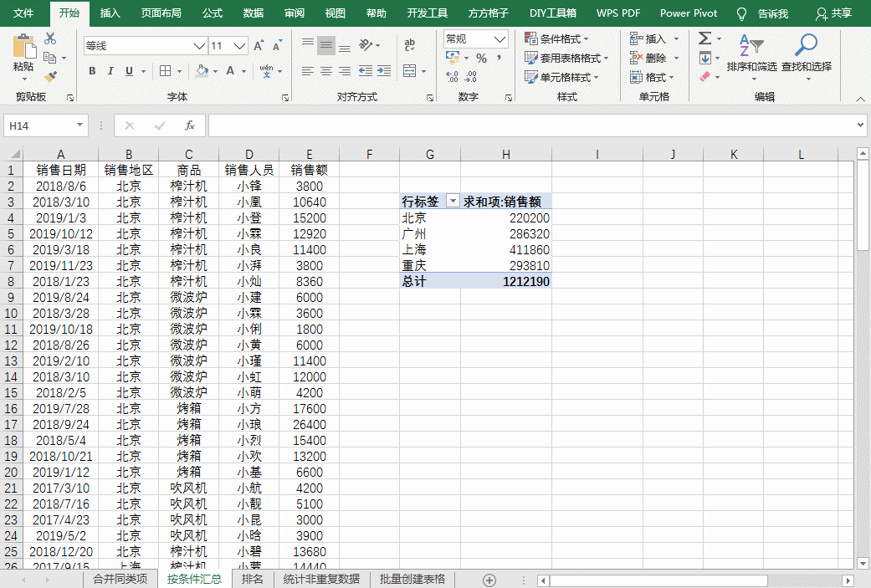
Task: Open 条件格式 conditional formatting menu
Action: [x=556, y=38]
